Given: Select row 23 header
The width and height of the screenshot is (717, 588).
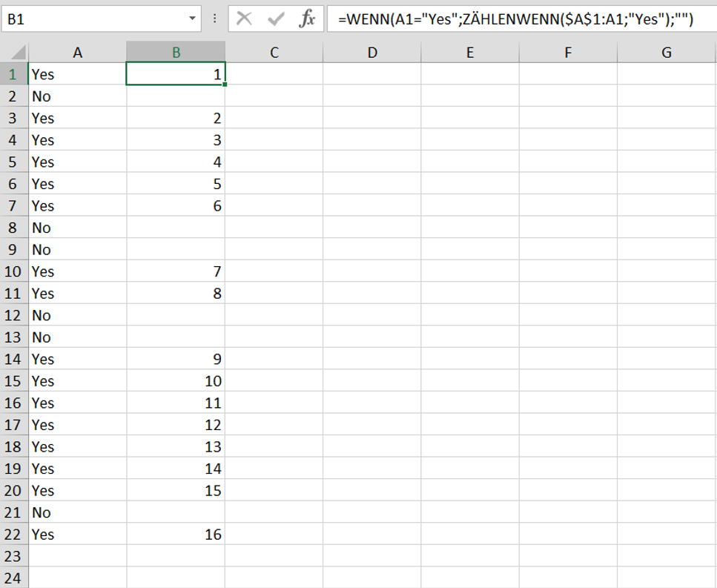Looking at the screenshot, I should click(13, 556).
